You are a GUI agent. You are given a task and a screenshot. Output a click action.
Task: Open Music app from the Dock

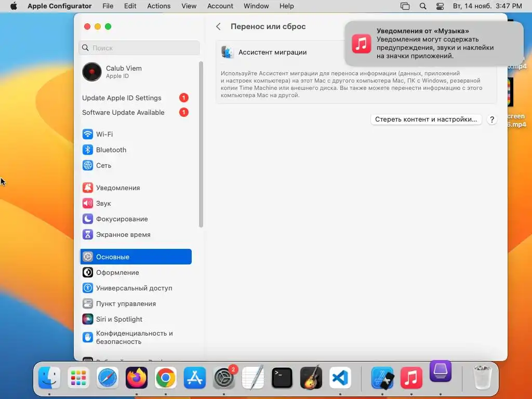click(x=411, y=378)
